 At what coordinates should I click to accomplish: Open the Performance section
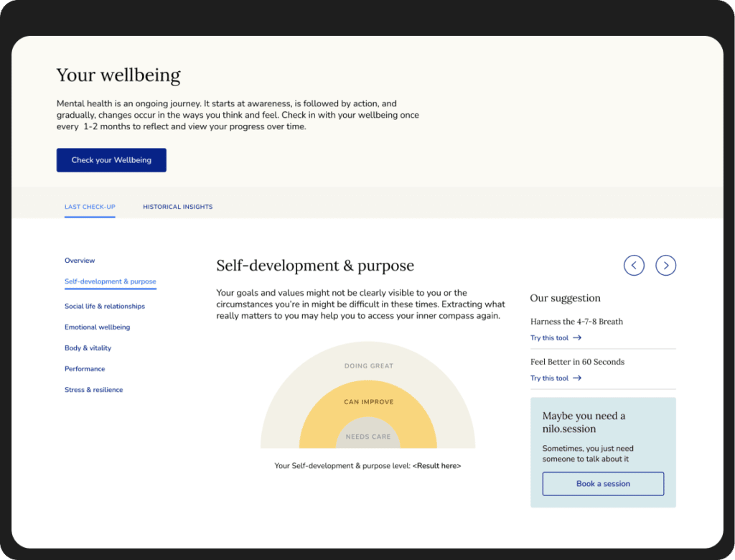(x=85, y=368)
